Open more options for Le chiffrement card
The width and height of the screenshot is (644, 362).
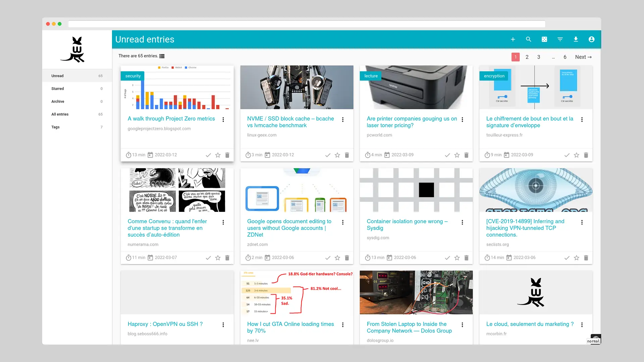click(x=582, y=119)
